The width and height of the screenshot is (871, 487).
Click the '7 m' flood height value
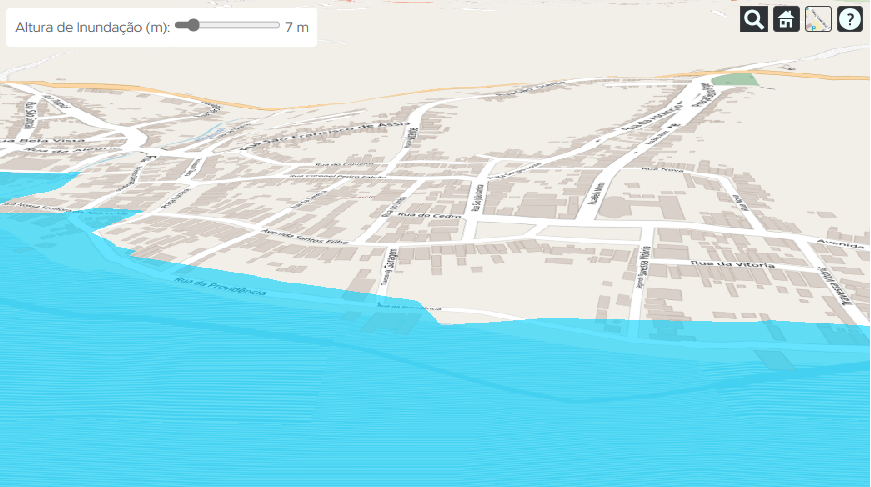[297, 27]
